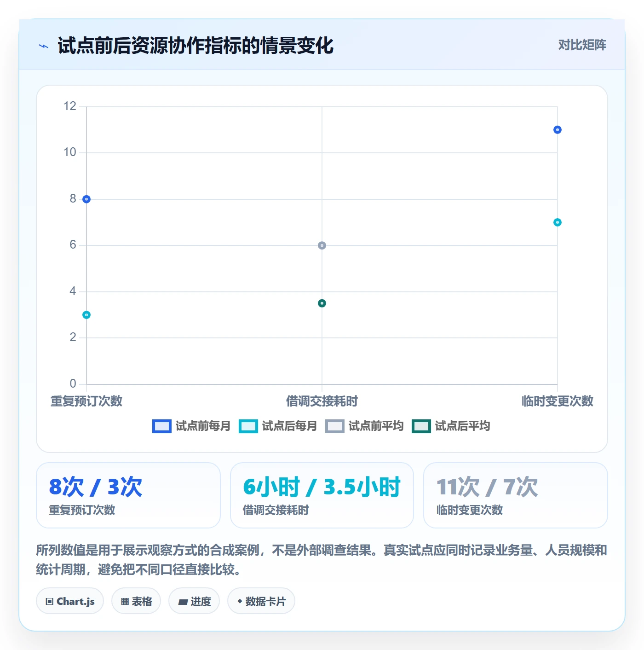Click the disclaimer paragraph starting 所列数值
The width and height of the screenshot is (644, 650).
322,560
